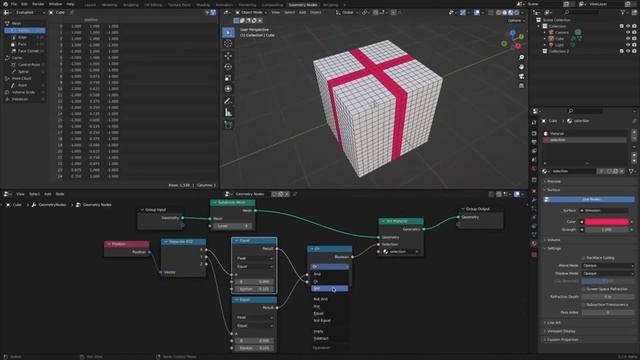Toggle Light visibility eye in outliner
Viewport: 640px width, 360px height.
[628, 45]
